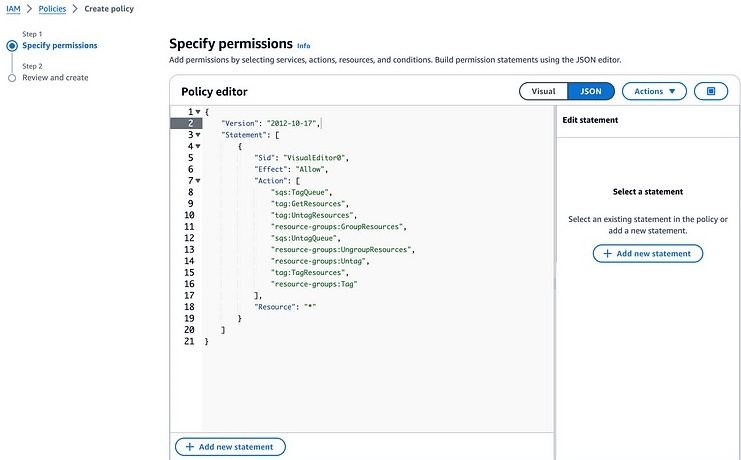Select the Specify permissions step
The height and width of the screenshot is (460, 741).
[60, 45]
